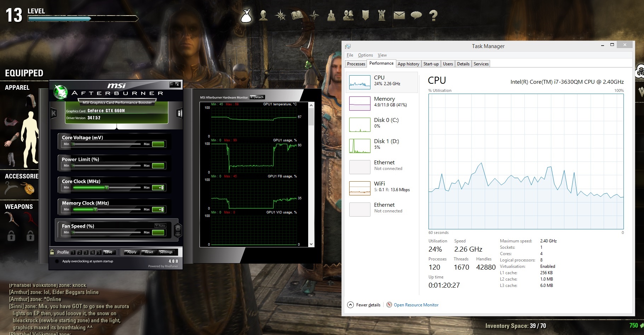Click the Afterburner information 'i' side button
The image size is (644, 335).
tap(179, 113)
